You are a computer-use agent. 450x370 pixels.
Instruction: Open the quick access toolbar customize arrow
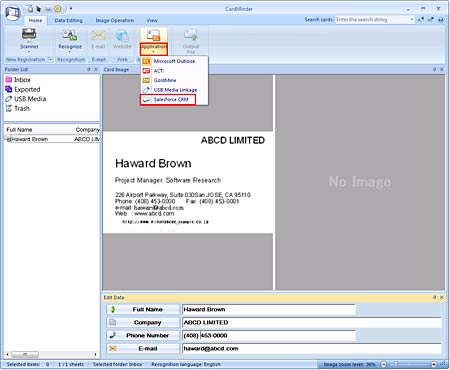tap(71, 9)
